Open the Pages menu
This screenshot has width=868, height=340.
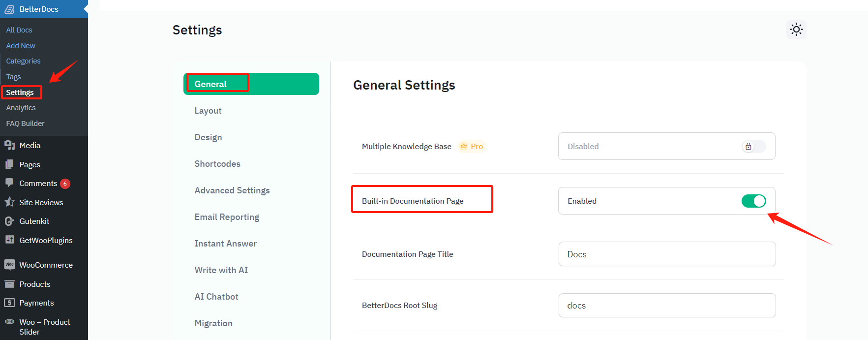(x=44, y=164)
